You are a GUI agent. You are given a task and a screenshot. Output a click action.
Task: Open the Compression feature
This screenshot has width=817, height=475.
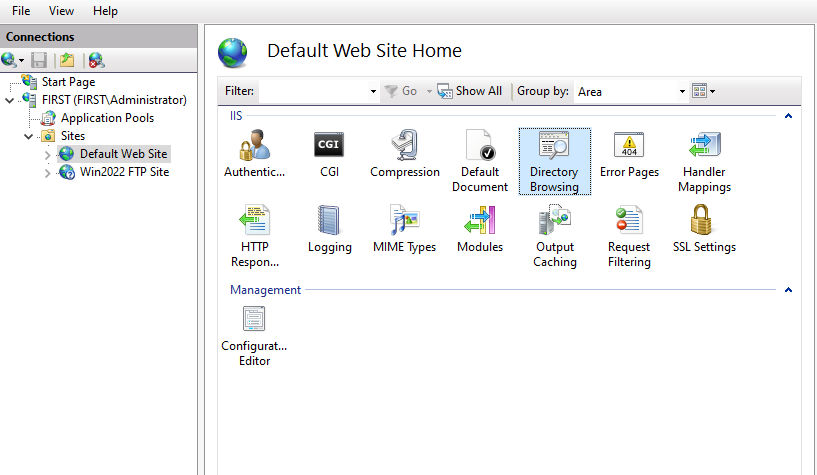(x=405, y=154)
